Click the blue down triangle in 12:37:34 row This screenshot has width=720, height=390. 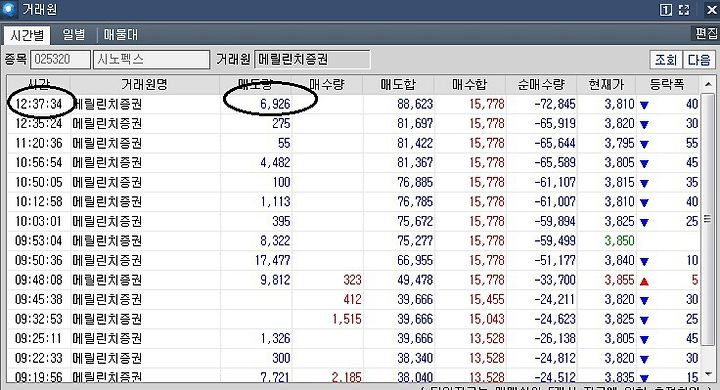pyautogui.click(x=644, y=105)
